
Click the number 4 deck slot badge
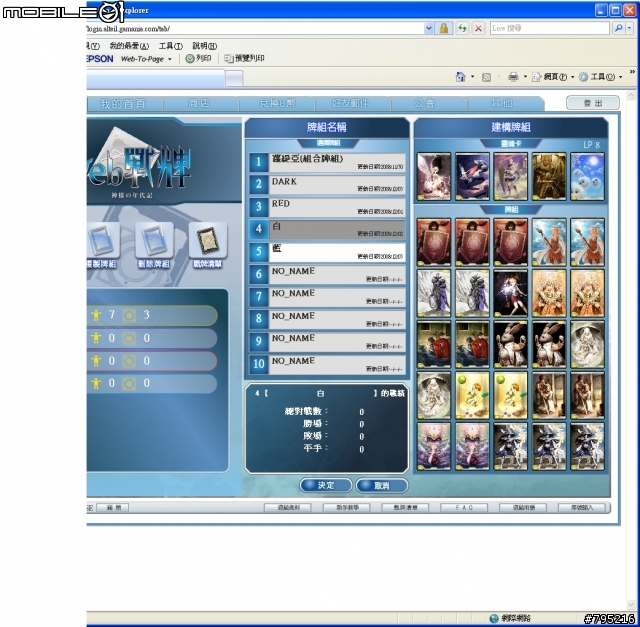[258, 229]
